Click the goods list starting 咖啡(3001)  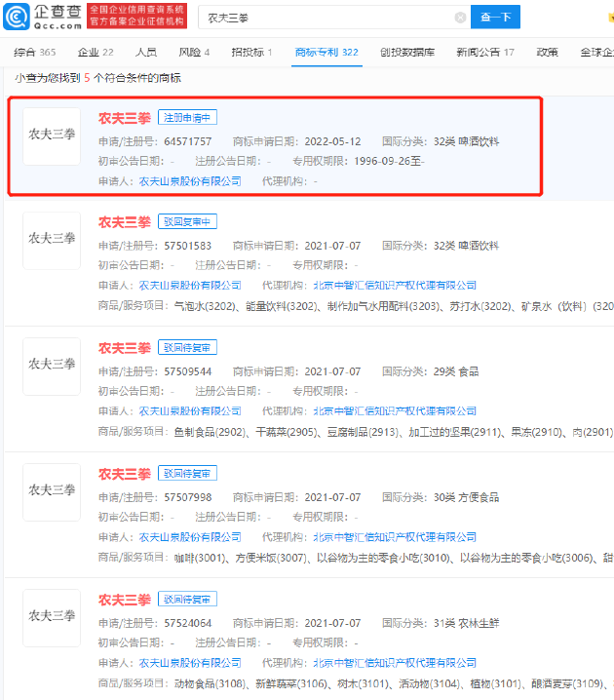pos(394,558)
